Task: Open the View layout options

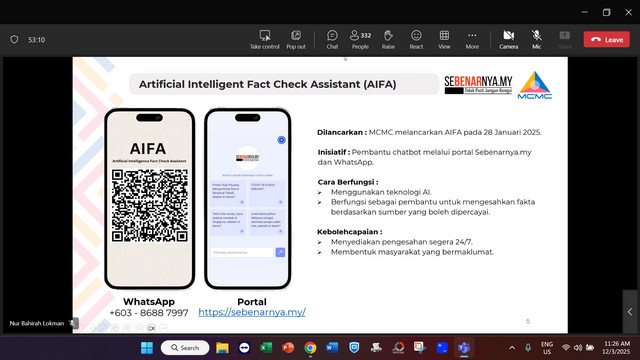Action: tap(444, 40)
